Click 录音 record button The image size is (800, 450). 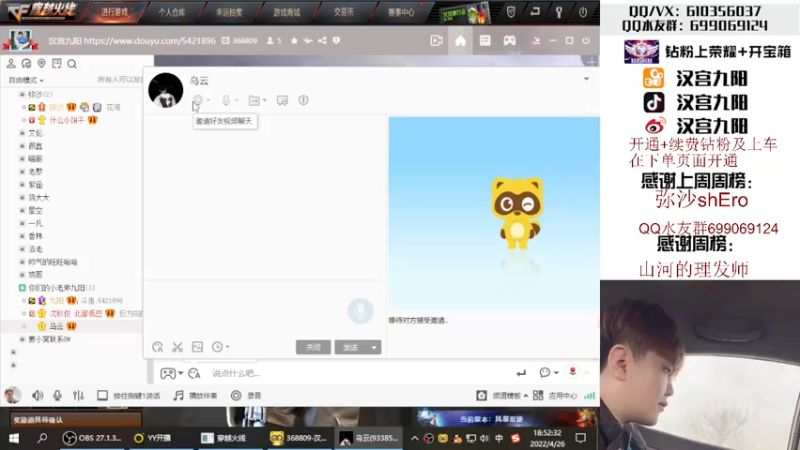click(x=246, y=395)
